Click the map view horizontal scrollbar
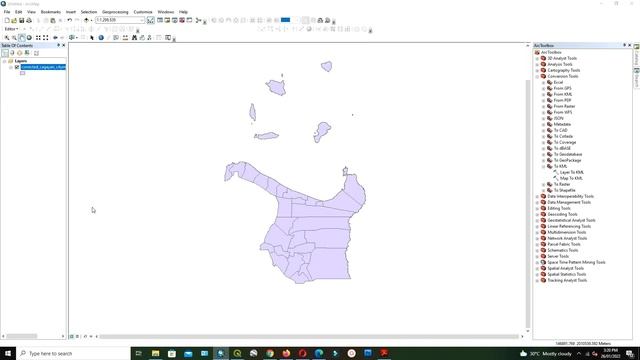The image size is (640, 360). click(x=309, y=337)
